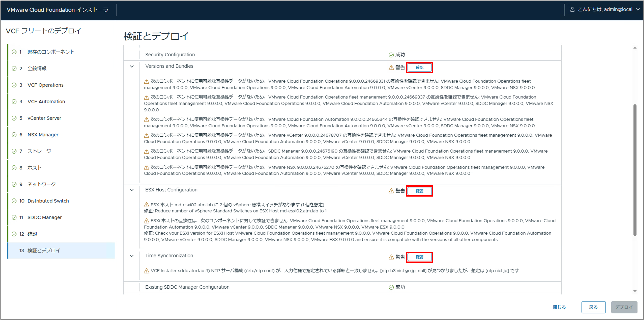Acknowledge the Versions and Bundles warning
The image size is (644, 320).
click(x=419, y=68)
